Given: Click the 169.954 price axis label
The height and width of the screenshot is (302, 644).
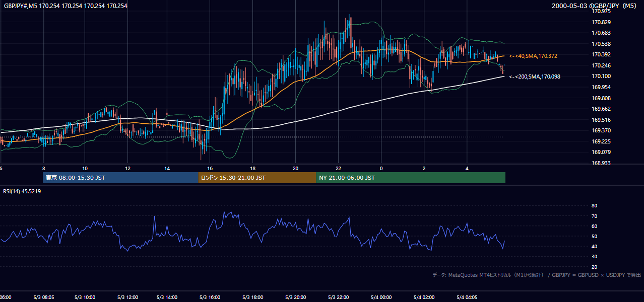Looking at the screenshot, I should tap(601, 87).
